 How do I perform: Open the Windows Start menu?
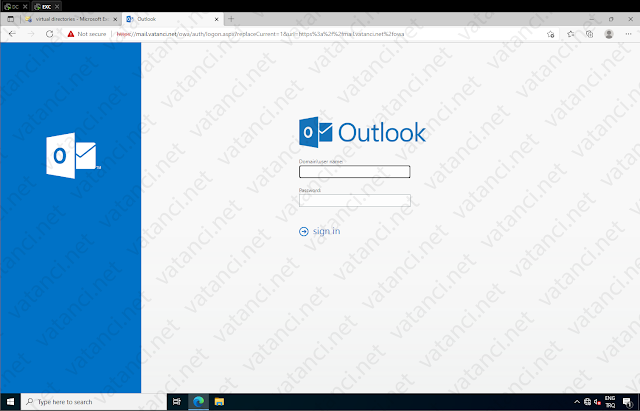point(10,402)
